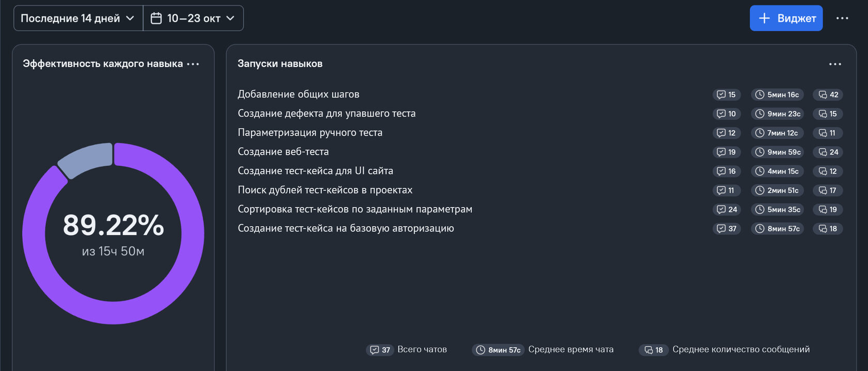Open options for Запуски навыков widget
Image resolution: width=868 pixels, height=371 pixels.
[835, 64]
